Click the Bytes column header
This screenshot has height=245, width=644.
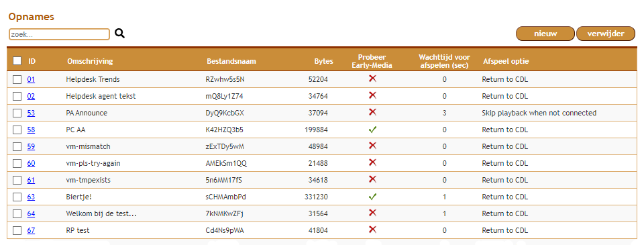(323, 61)
